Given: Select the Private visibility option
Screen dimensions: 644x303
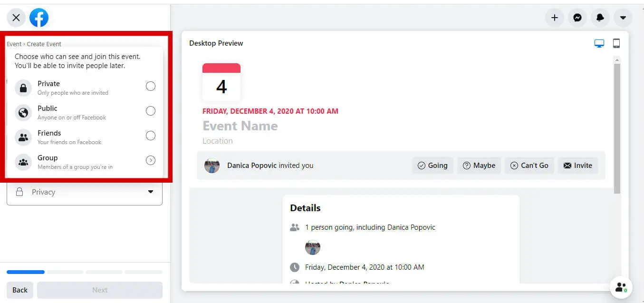Looking at the screenshot, I should pyautogui.click(x=150, y=86).
